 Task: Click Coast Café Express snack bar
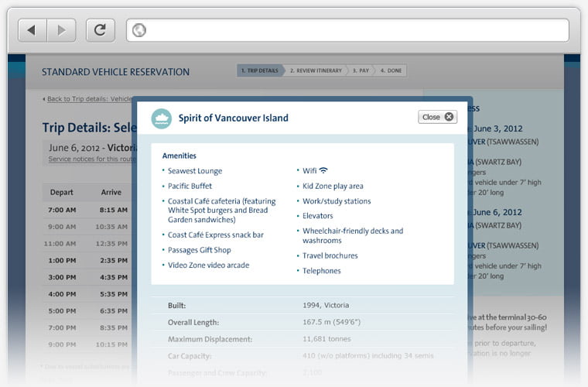pyautogui.click(x=216, y=235)
